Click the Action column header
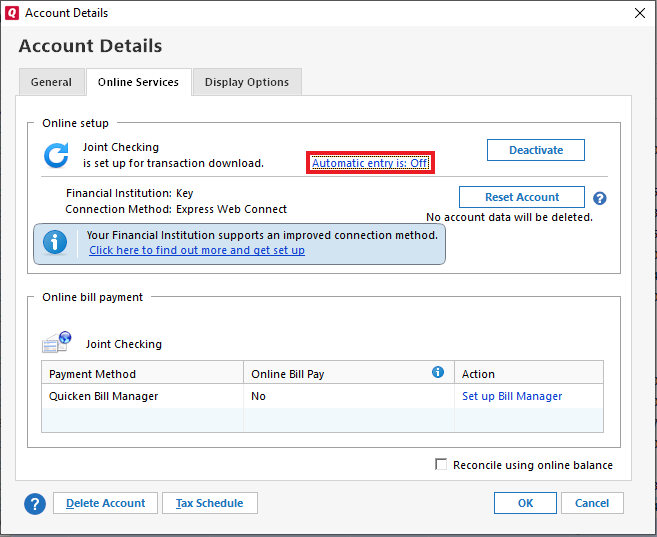Screen dimensions: 657x537 click(x=529, y=372)
